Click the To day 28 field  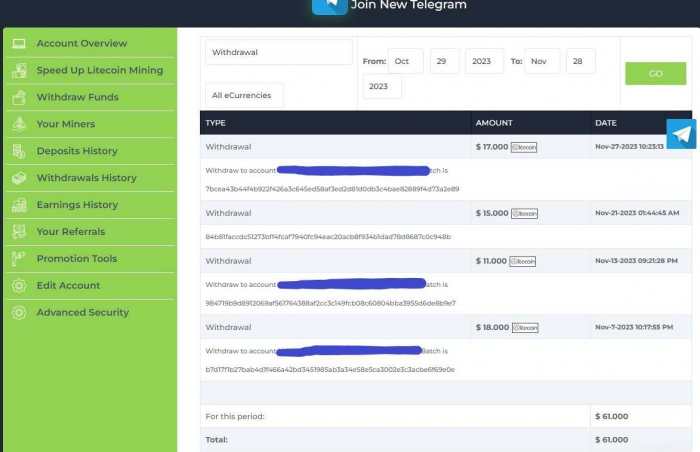pos(580,61)
